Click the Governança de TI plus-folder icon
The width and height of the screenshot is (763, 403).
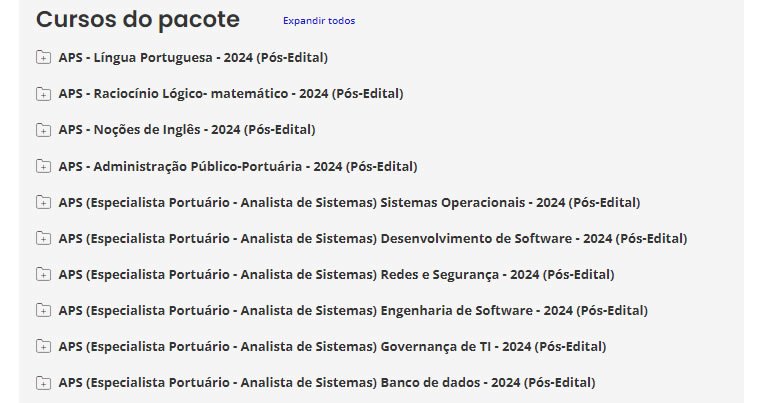(x=43, y=346)
